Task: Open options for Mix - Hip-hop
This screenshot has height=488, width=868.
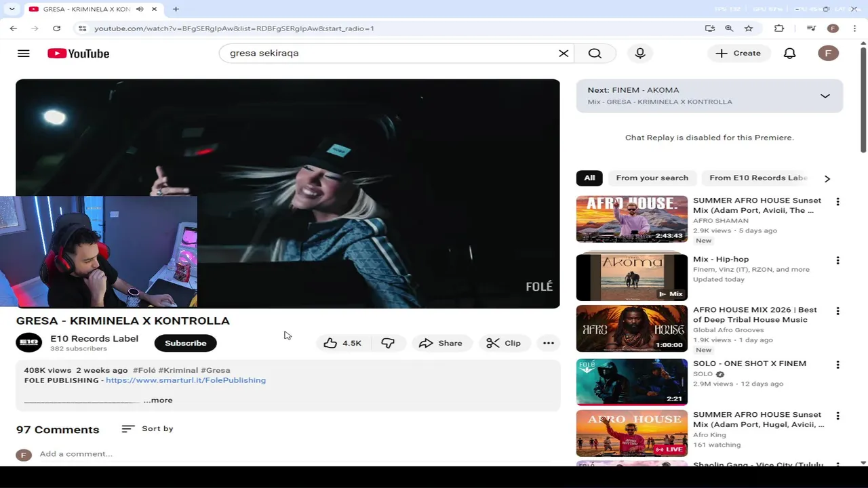Action: tap(837, 260)
